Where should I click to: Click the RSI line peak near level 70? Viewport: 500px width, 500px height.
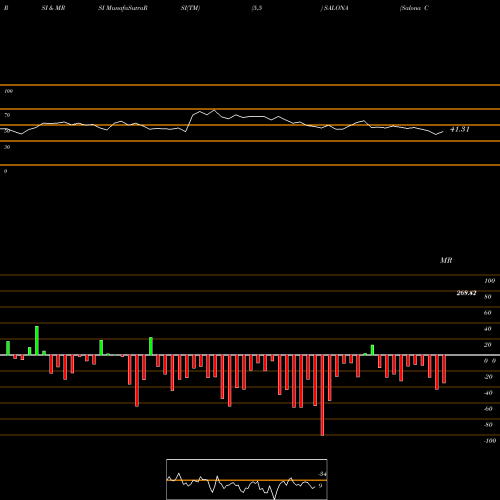[214, 110]
